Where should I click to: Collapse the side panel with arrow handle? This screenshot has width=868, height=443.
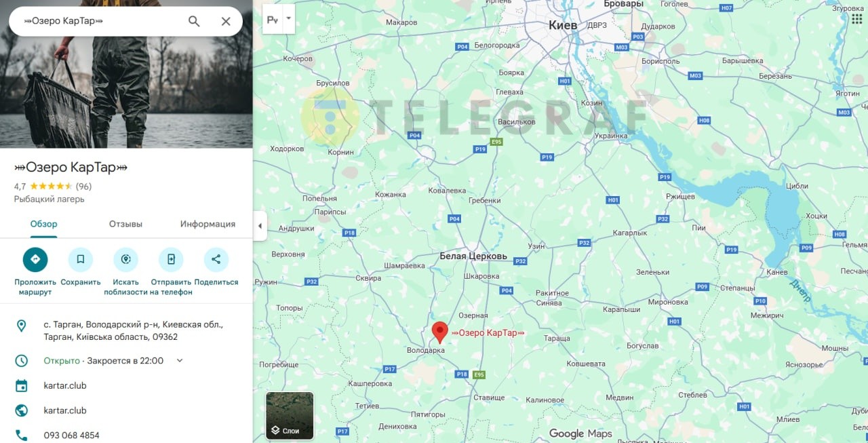pyautogui.click(x=260, y=226)
